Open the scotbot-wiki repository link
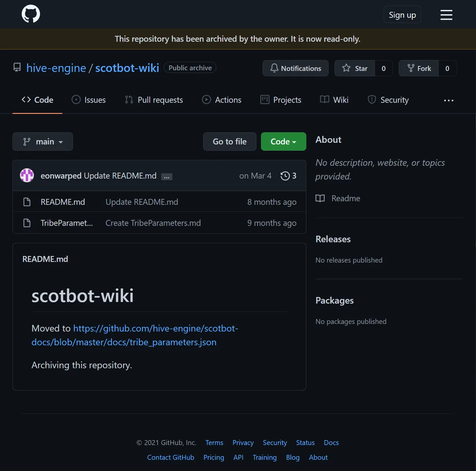Viewport: 476px width, 471px height. [127, 68]
